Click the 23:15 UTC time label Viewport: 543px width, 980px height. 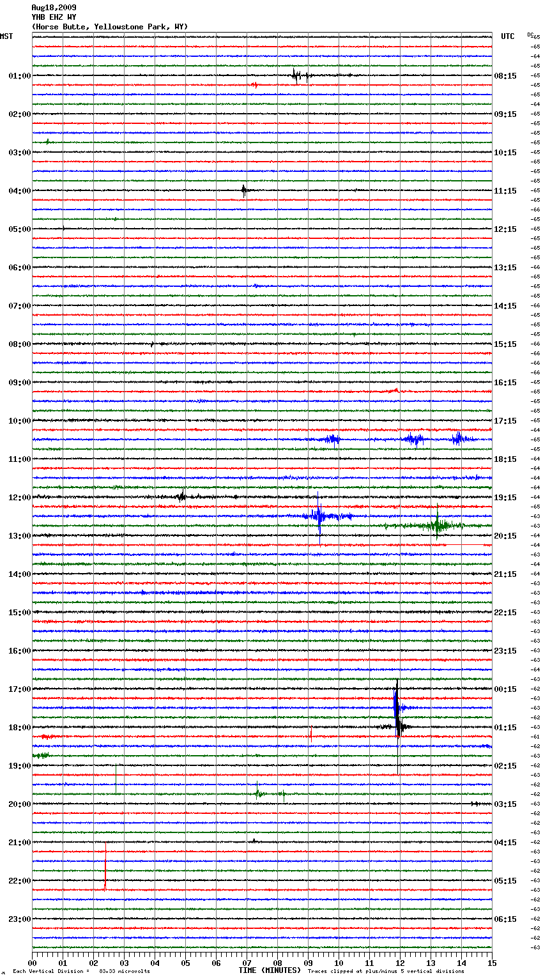pos(505,651)
